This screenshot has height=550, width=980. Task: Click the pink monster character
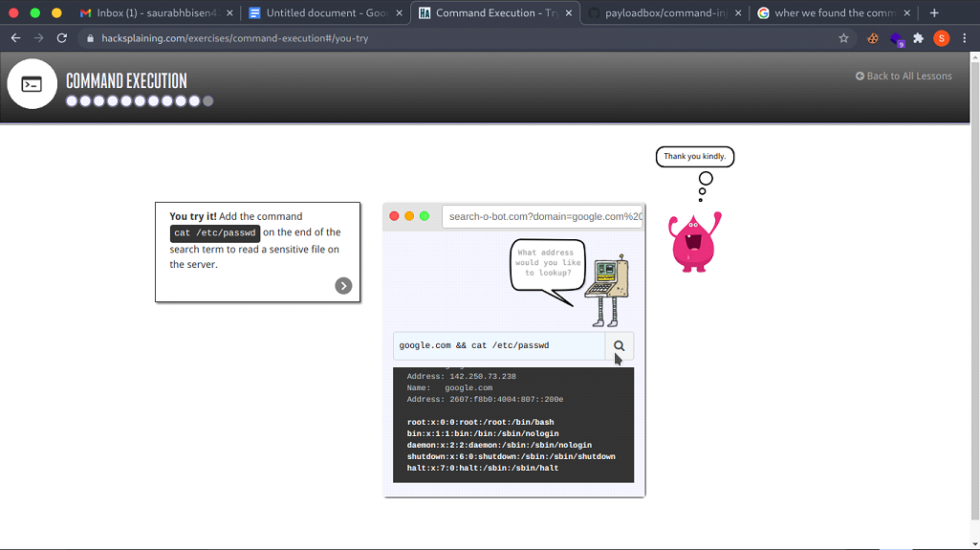pyautogui.click(x=694, y=243)
